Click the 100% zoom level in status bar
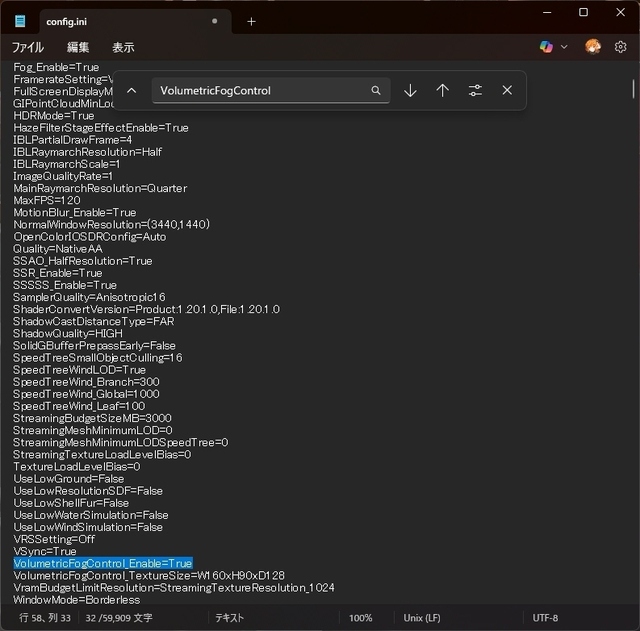 click(360, 618)
